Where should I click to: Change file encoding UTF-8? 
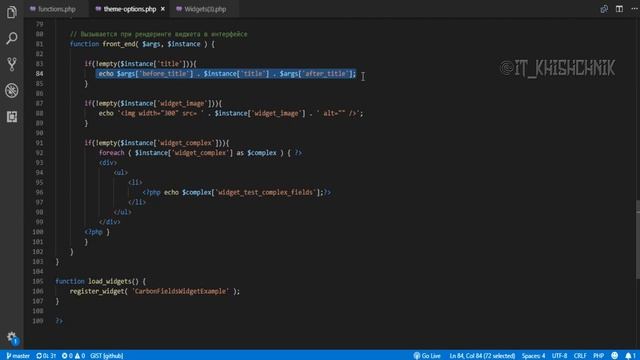559,356
